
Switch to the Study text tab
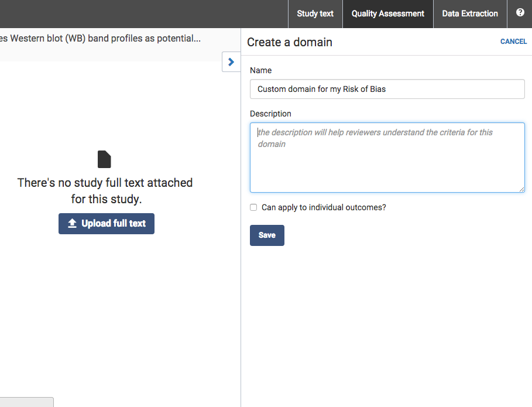pos(315,13)
